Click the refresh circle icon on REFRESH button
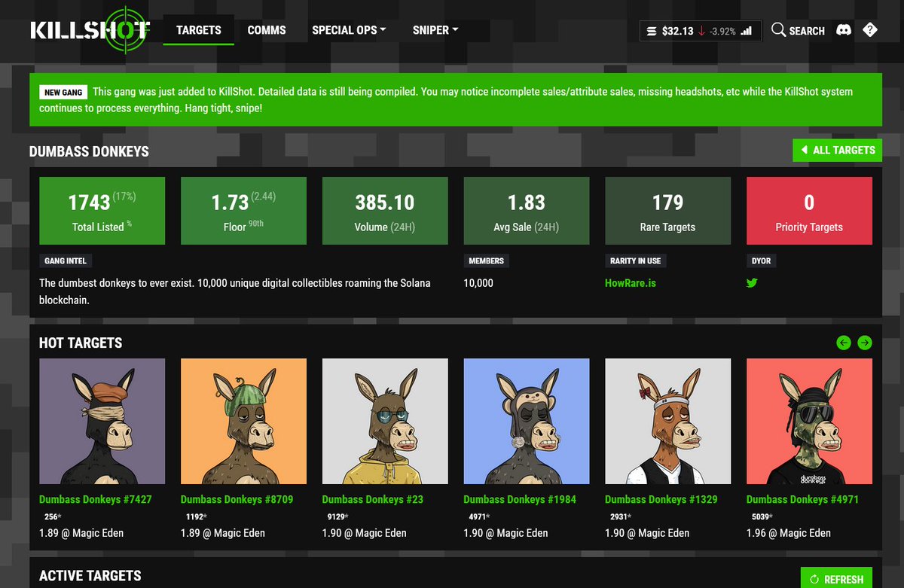This screenshot has width=904, height=588. 815,578
